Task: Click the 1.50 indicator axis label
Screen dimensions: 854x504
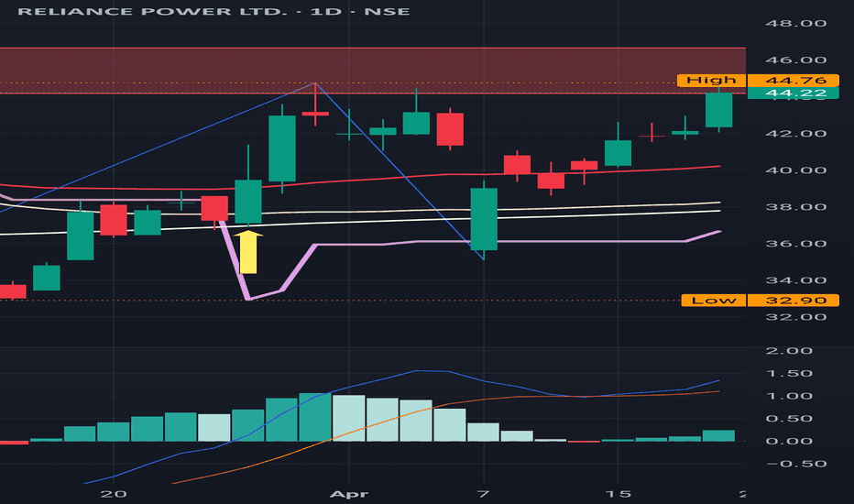Action: tap(789, 374)
